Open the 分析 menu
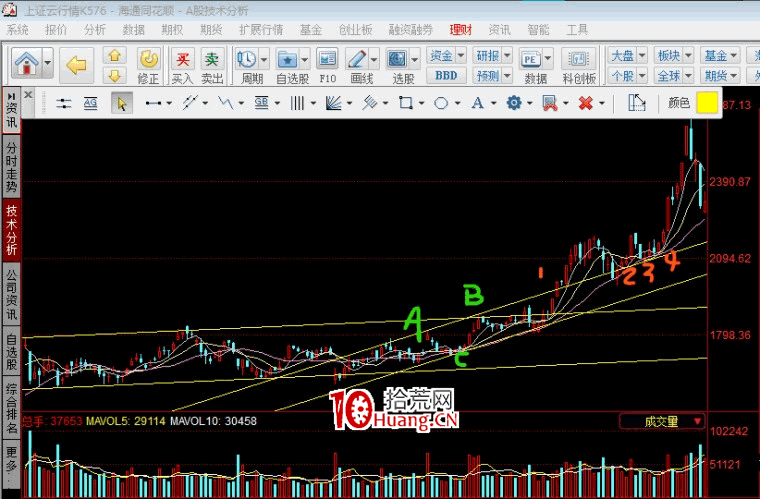 95,30
